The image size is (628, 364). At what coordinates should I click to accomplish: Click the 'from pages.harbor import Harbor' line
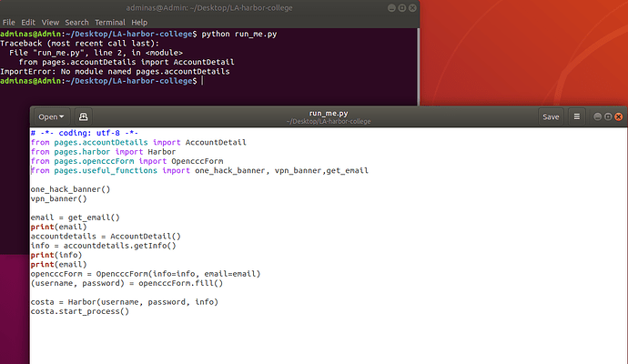point(104,152)
